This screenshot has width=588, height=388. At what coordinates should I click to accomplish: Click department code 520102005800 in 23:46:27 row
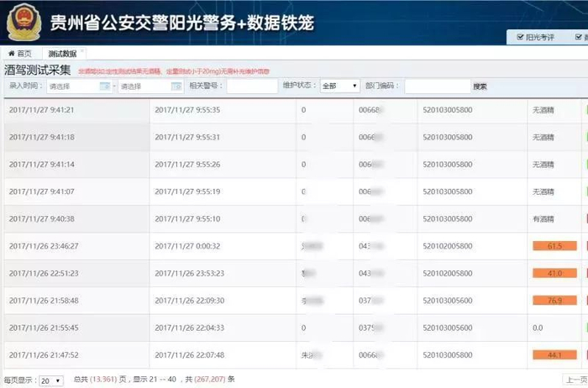448,246
